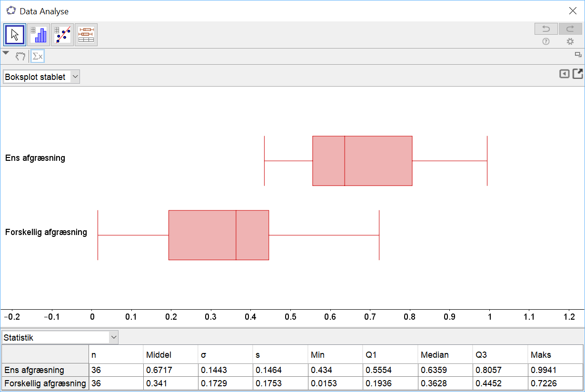Close the Data Analyse window

573,11
